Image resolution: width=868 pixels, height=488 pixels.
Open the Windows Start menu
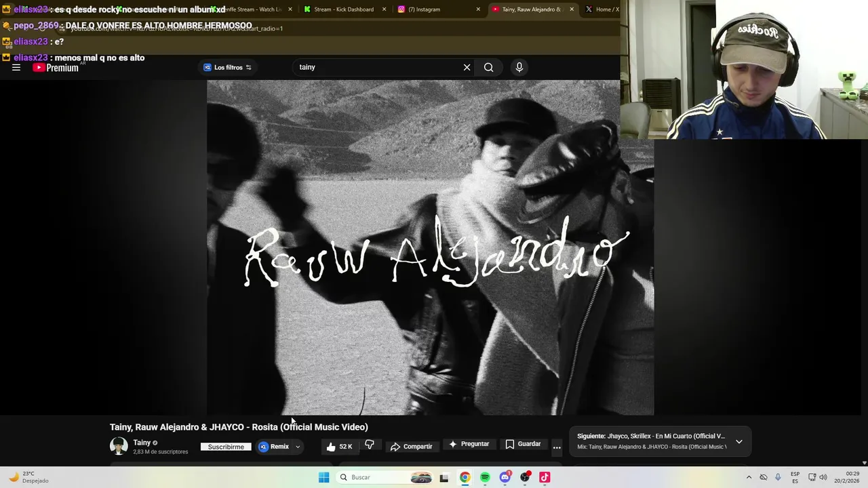tap(323, 477)
